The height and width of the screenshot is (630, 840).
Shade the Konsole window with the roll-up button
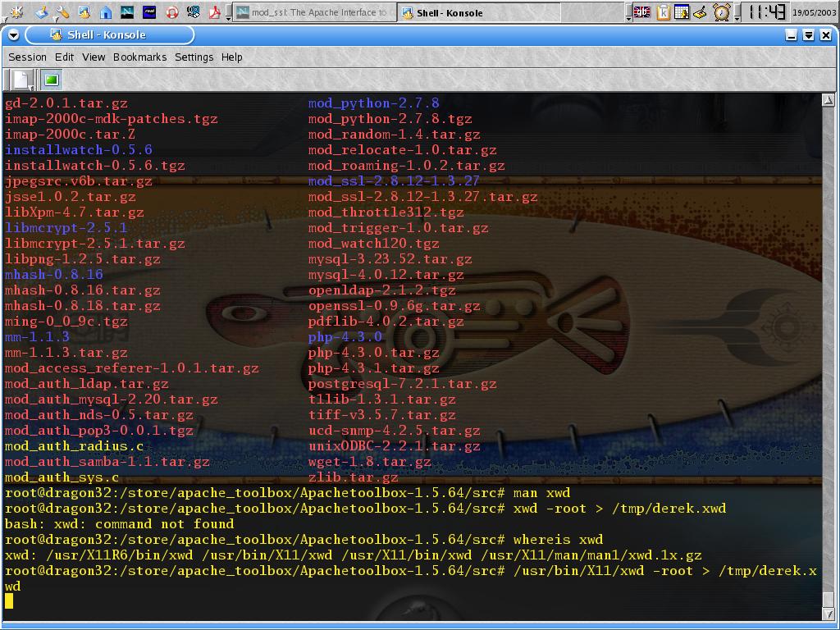click(x=808, y=35)
